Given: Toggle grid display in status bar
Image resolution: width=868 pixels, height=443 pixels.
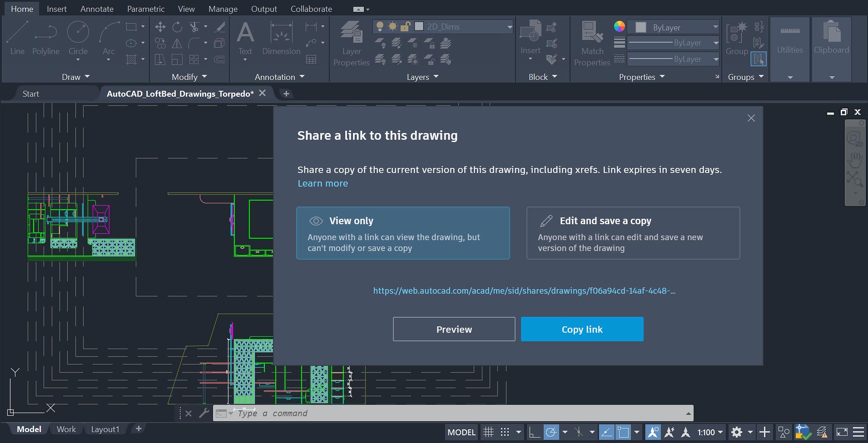Looking at the screenshot, I should (488, 432).
